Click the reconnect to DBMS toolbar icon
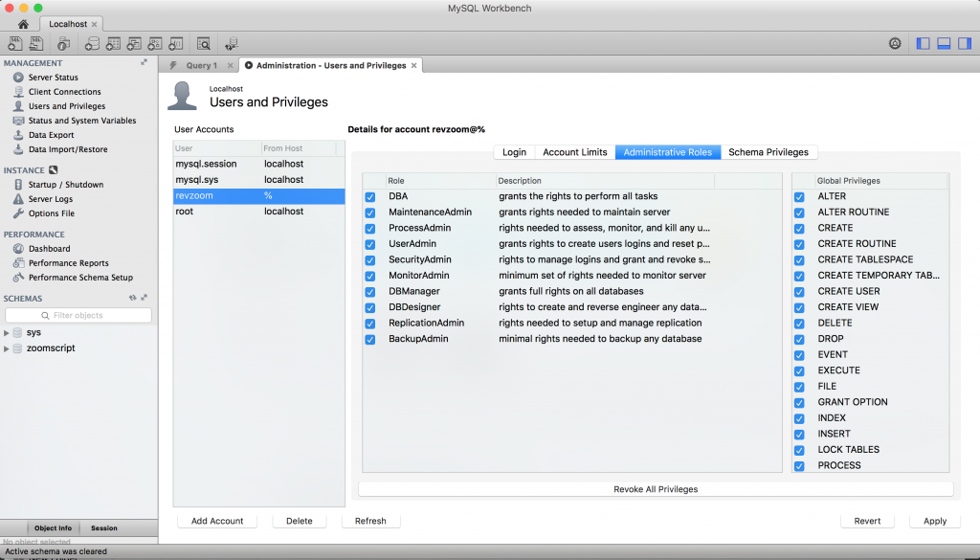The width and height of the screenshot is (980, 560). pyautogui.click(x=232, y=43)
